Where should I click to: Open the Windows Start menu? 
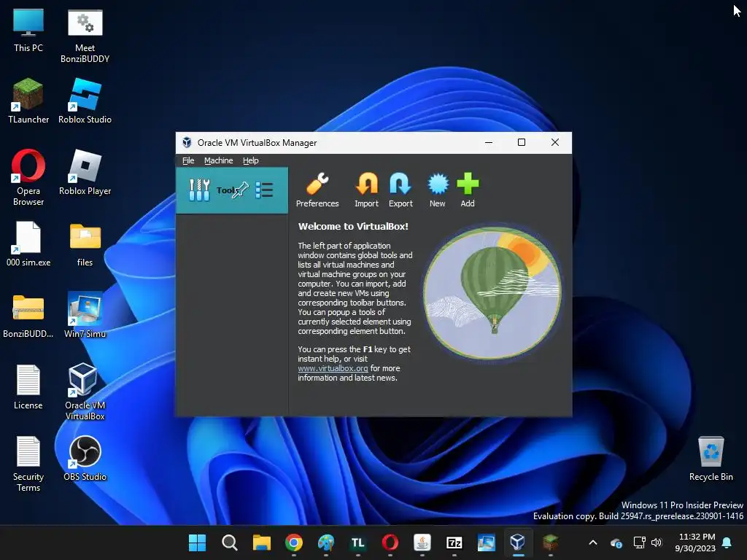(x=197, y=542)
